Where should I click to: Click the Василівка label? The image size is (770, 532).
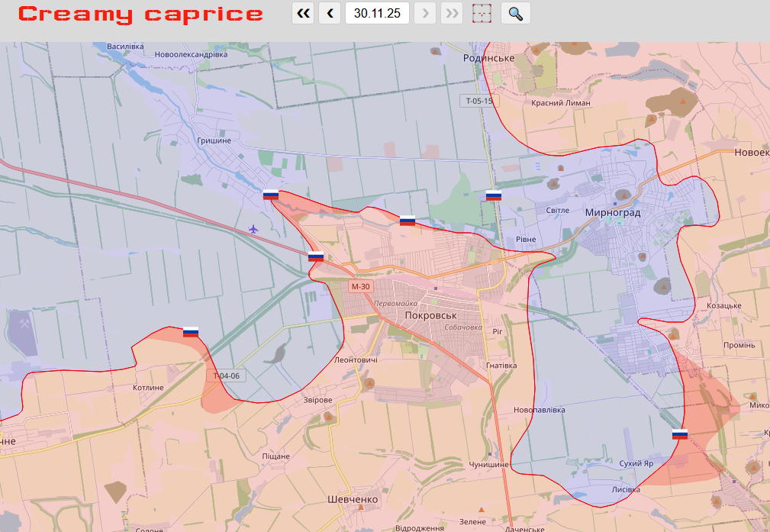coord(125,46)
